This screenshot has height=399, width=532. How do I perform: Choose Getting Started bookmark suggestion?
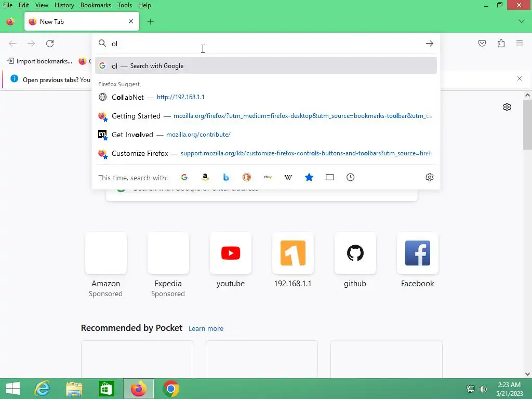pyautogui.click(x=265, y=116)
